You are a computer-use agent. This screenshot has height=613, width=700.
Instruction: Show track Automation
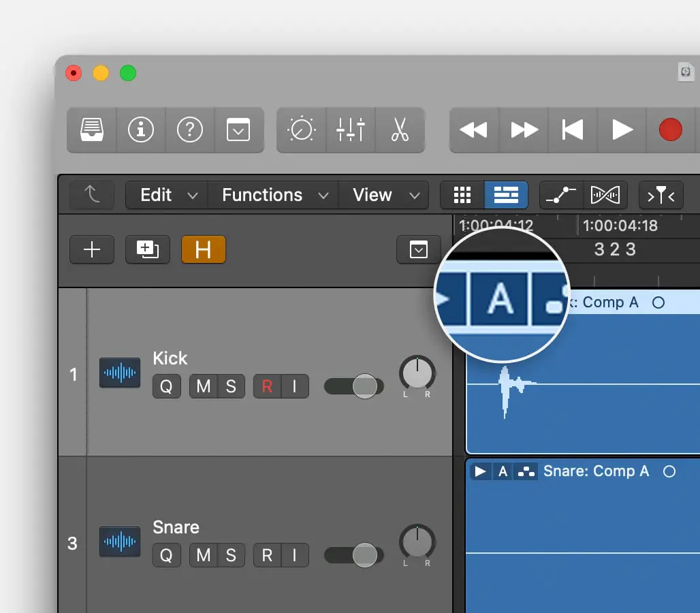[560, 195]
